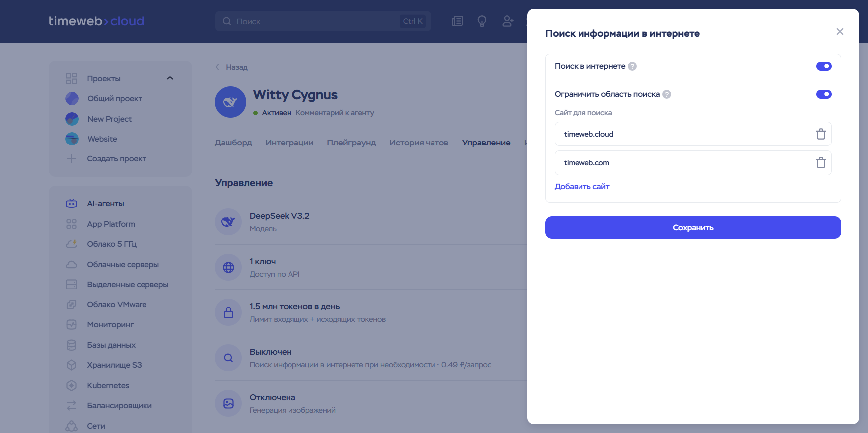The height and width of the screenshot is (433, 868).
Task: Click the Облако 5 ГГц icon
Action: click(x=71, y=244)
